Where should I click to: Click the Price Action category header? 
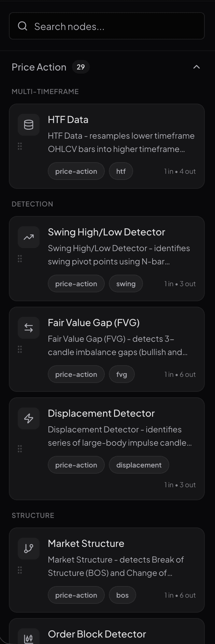39,67
